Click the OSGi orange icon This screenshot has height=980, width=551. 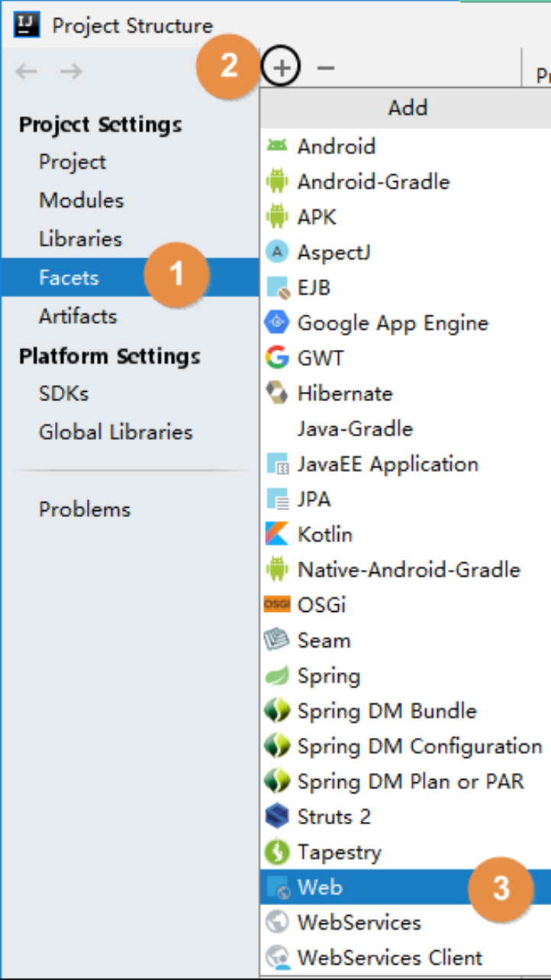point(277,605)
